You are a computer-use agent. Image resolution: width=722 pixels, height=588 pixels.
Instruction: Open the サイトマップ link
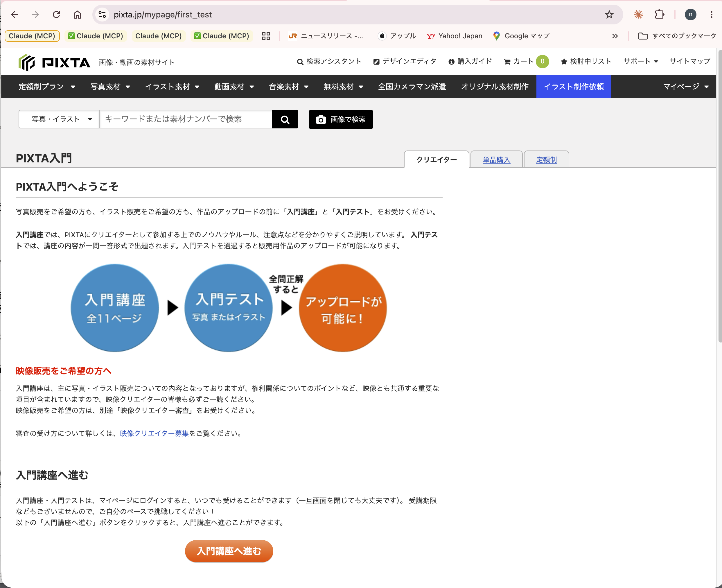pos(690,61)
